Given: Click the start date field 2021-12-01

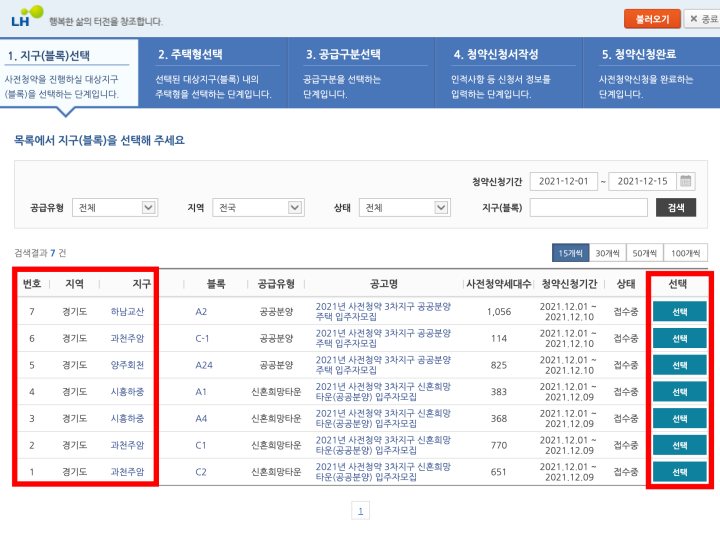Looking at the screenshot, I should point(563,181).
